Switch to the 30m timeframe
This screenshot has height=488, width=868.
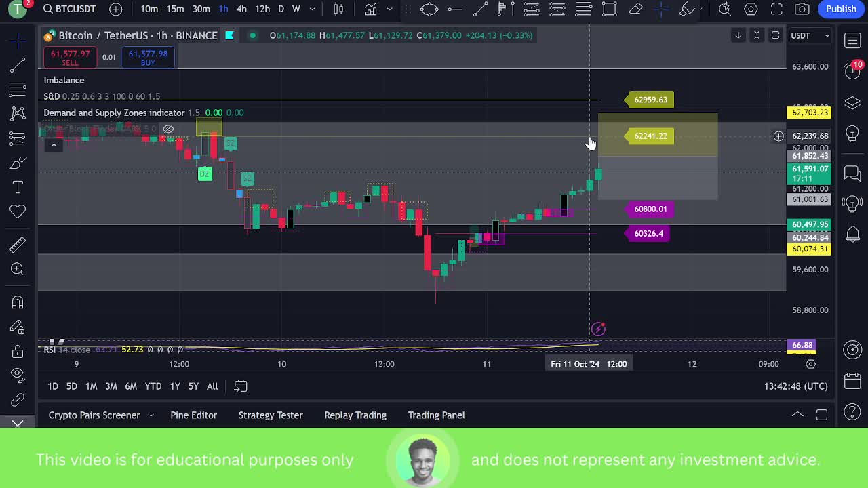coord(201,9)
